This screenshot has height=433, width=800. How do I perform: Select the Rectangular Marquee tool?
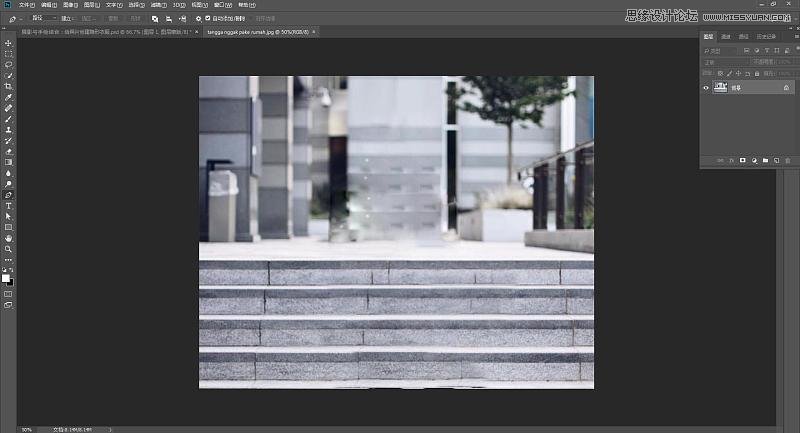[x=8, y=54]
